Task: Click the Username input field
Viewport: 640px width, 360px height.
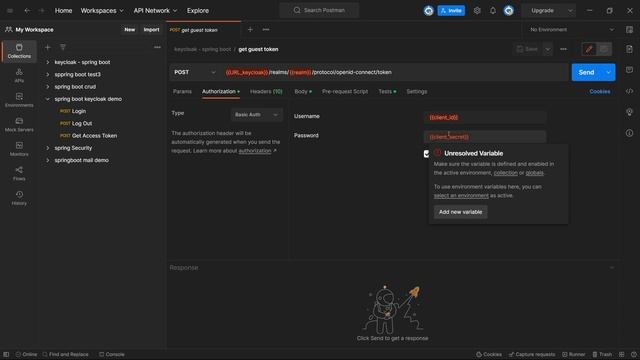Action: tap(484, 117)
